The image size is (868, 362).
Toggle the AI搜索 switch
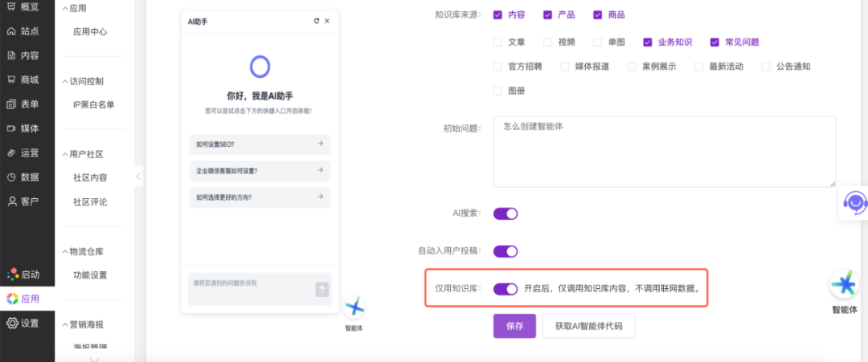(506, 214)
